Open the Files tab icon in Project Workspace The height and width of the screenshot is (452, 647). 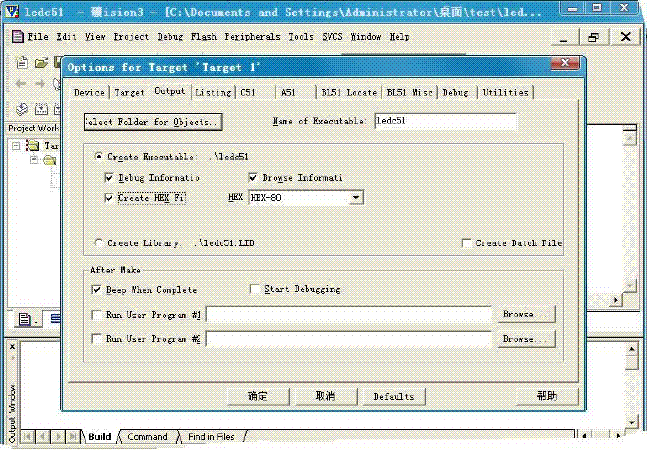tap(25, 320)
